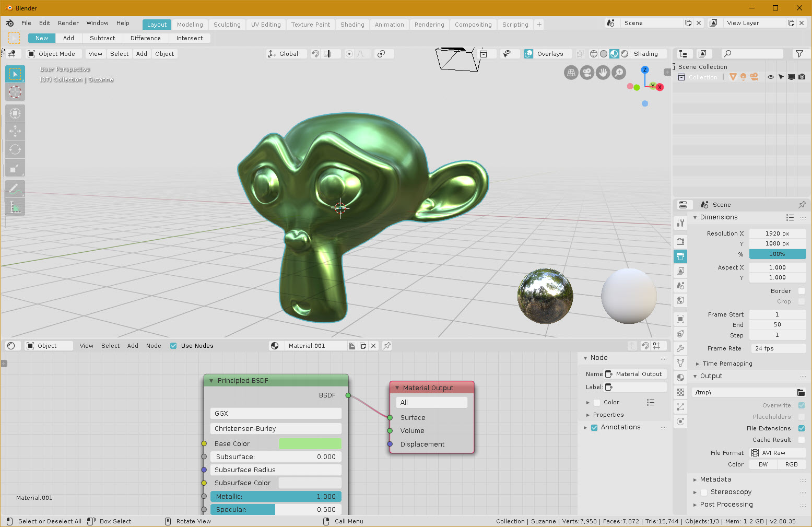The image size is (812, 527).
Task: Click the Base Color green swatch
Action: (310, 444)
